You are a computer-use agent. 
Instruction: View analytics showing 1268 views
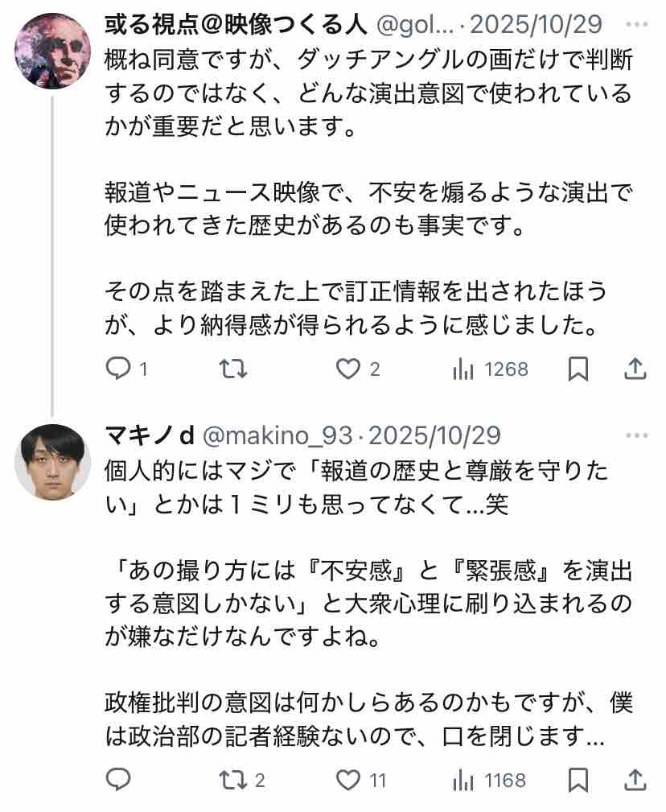point(463,369)
